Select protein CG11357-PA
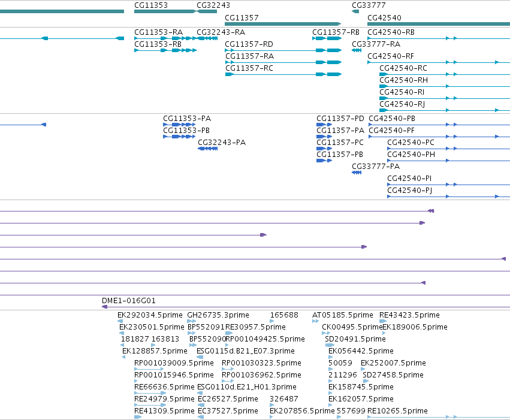The image size is (510, 420). (x=340, y=131)
